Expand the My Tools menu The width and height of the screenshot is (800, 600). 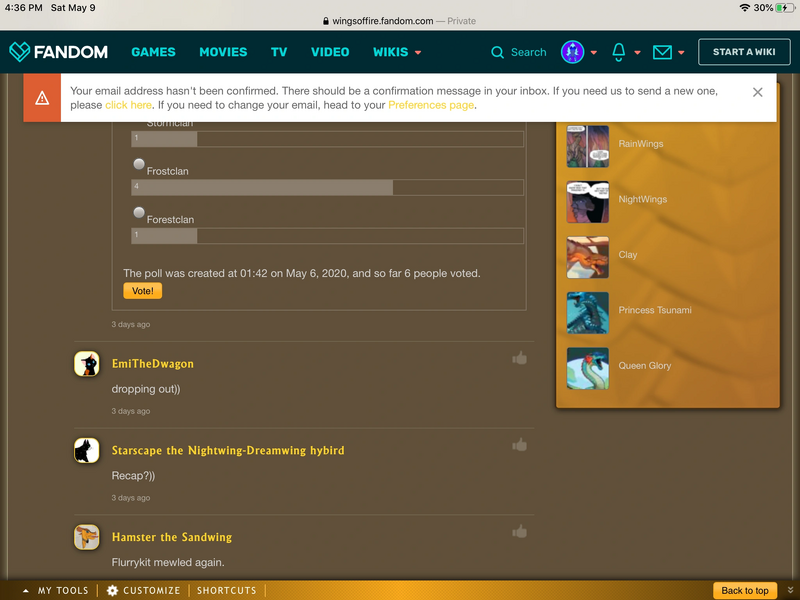click(56, 591)
